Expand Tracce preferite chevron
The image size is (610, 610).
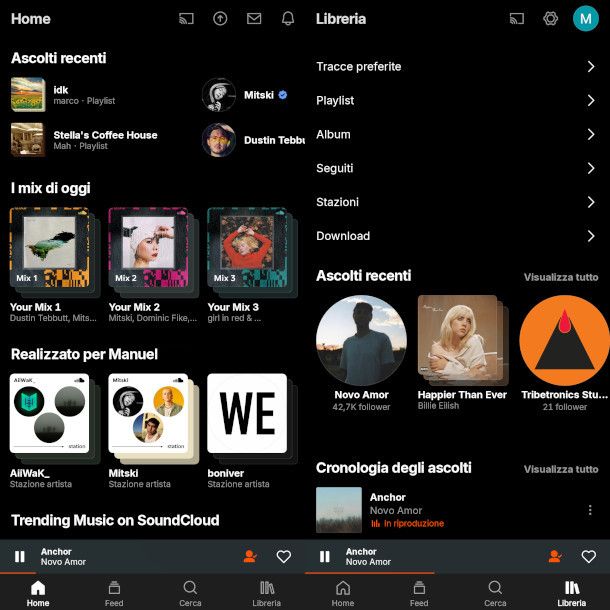pyautogui.click(x=591, y=67)
